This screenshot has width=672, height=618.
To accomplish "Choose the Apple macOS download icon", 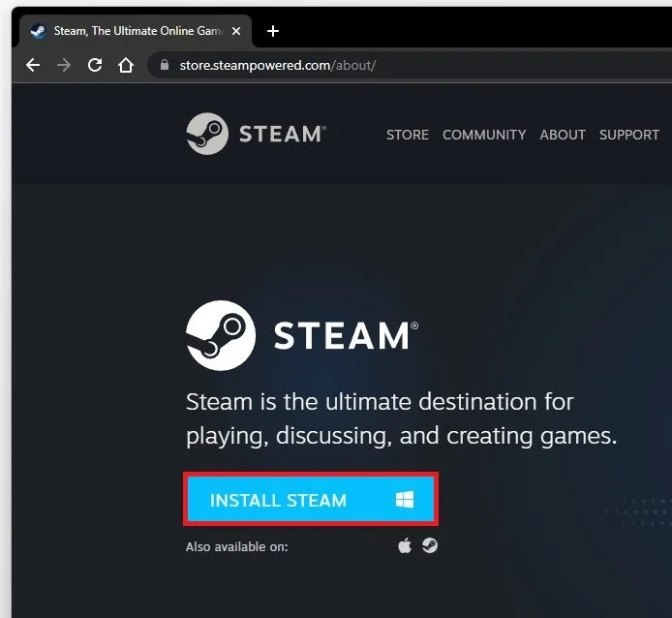I will 405,546.
